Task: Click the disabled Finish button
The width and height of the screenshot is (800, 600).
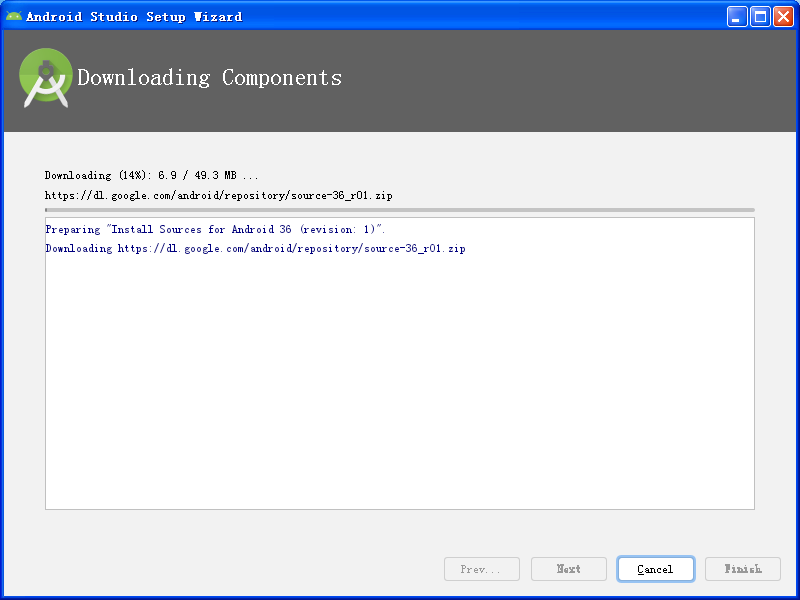Action: tap(743, 569)
